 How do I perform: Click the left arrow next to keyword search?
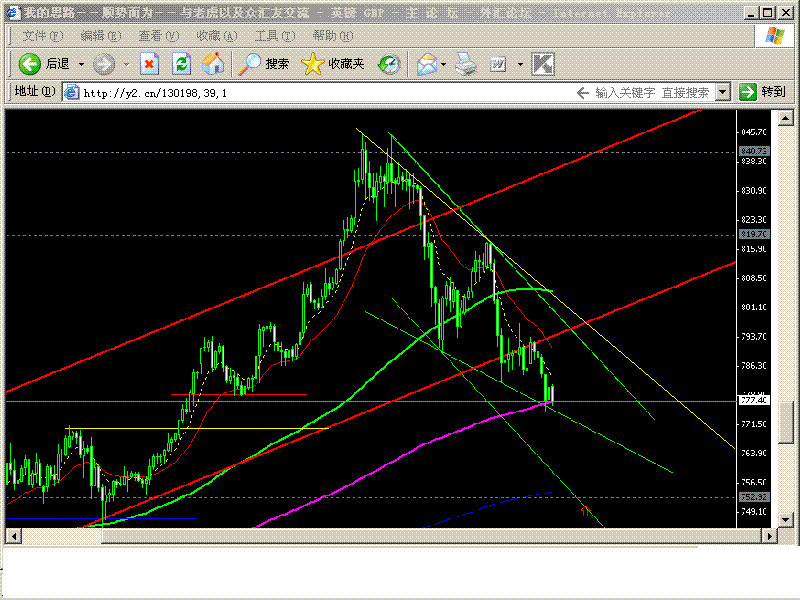point(583,93)
